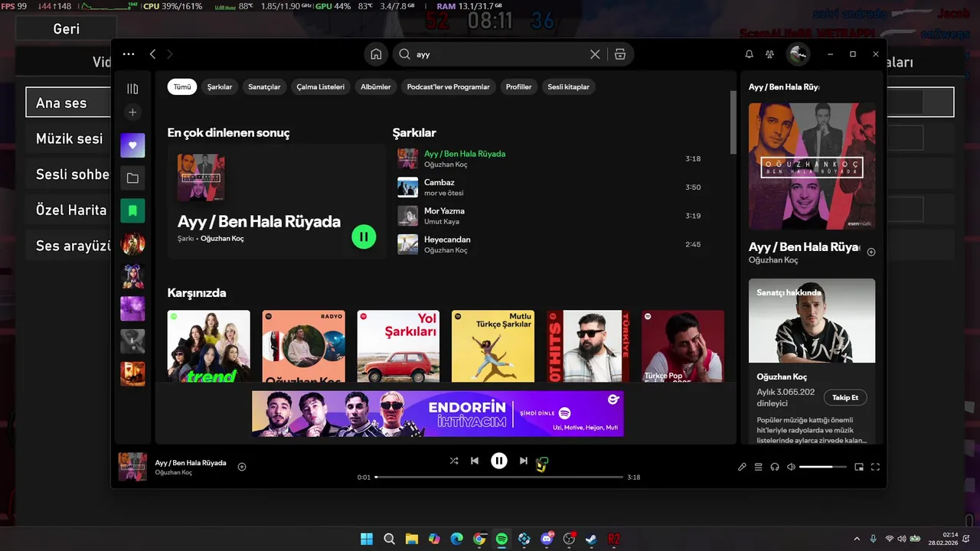Open Your Episodes green bookmark tile
This screenshot has width=980, height=551.
[132, 210]
